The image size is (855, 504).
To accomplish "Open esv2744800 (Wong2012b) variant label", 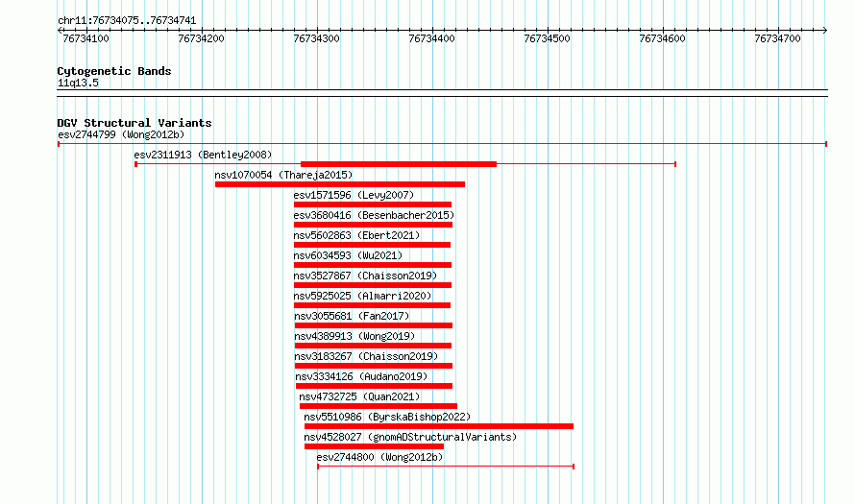I will pyautogui.click(x=380, y=457).
